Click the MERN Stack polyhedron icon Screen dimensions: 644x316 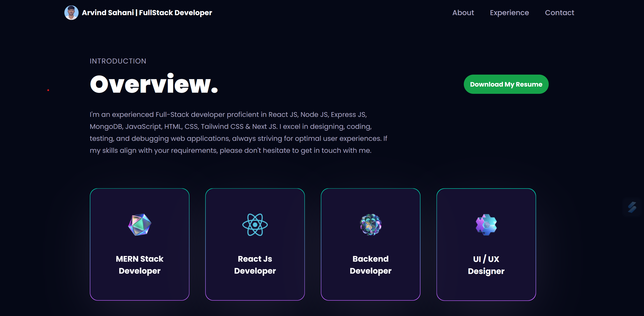click(x=140, y=224)
